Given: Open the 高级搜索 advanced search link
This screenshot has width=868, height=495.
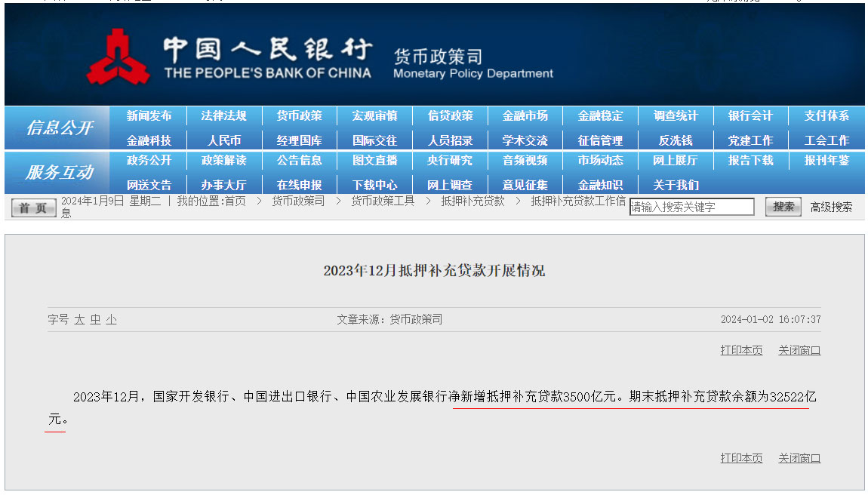Looking at the screenshot, I should (x=831, y=207).
